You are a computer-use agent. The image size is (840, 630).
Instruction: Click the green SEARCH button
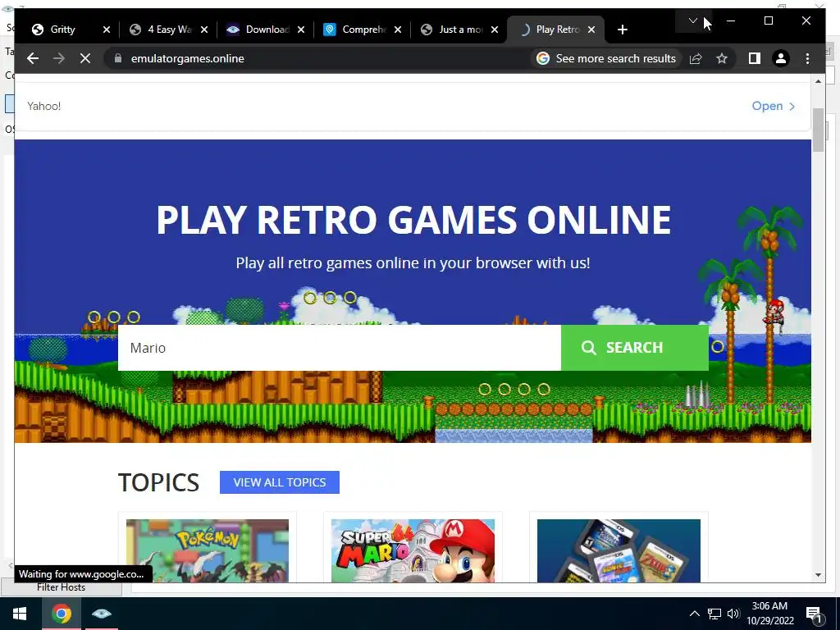[x=634, y=348]
